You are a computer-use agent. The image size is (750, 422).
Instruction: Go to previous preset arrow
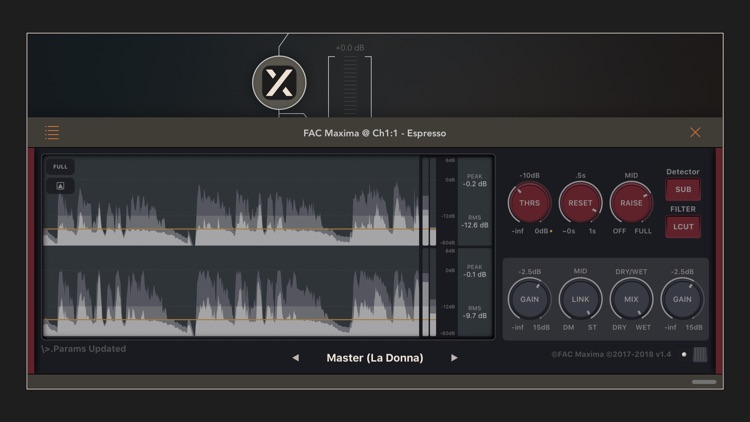click(x=296, y=358)
